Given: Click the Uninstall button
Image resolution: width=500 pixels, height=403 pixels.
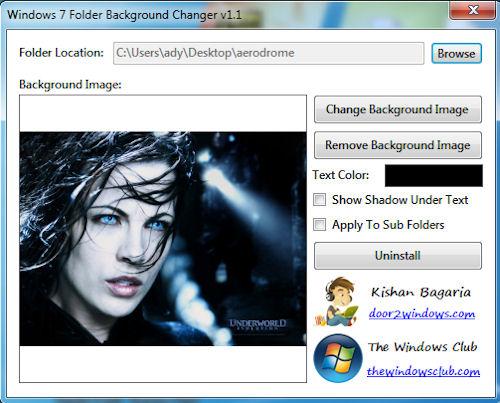Looking at the screenshot, I should pos(398,256).
